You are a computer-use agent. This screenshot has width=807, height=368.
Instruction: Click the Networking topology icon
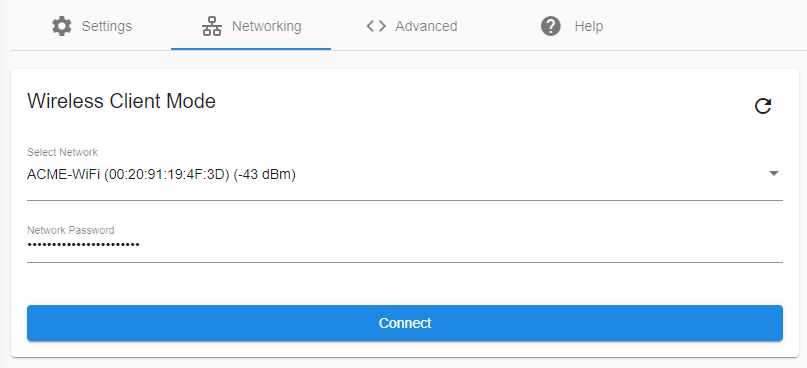(x=212, y=26)
